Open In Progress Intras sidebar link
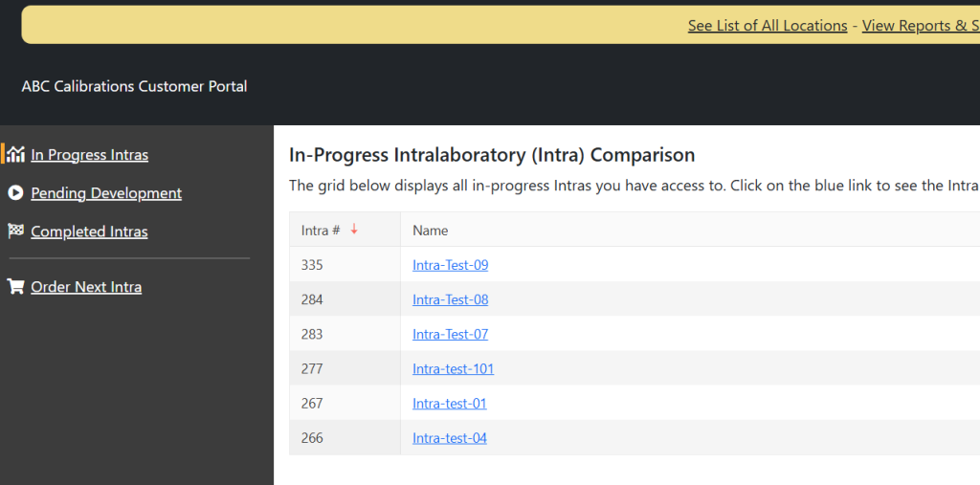Viewport: 980px width, 485px height. coord(89,154)
